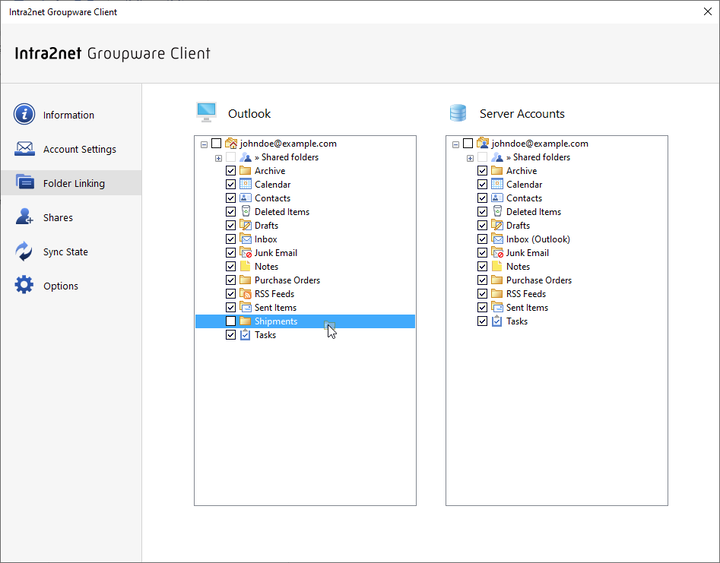
Task: Select Contacts in Server Accounts tree
Action: 524,198
